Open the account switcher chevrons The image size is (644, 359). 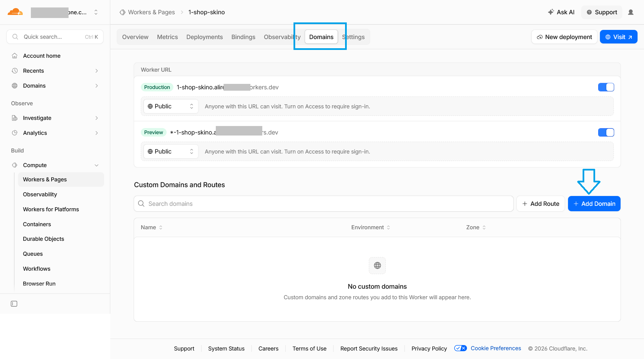tap(96, 12)
